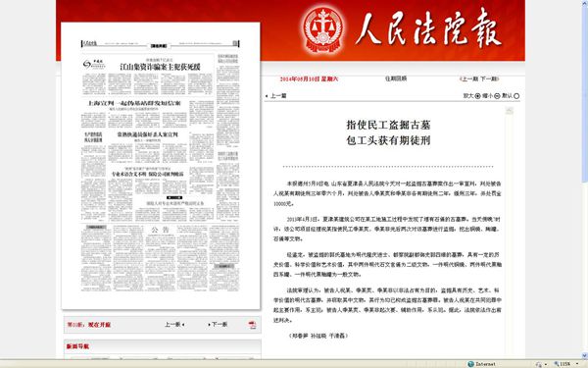The image size is (588, 368).
Task: Click the People's Court Daily emblem logo
Action: (323, 29)
